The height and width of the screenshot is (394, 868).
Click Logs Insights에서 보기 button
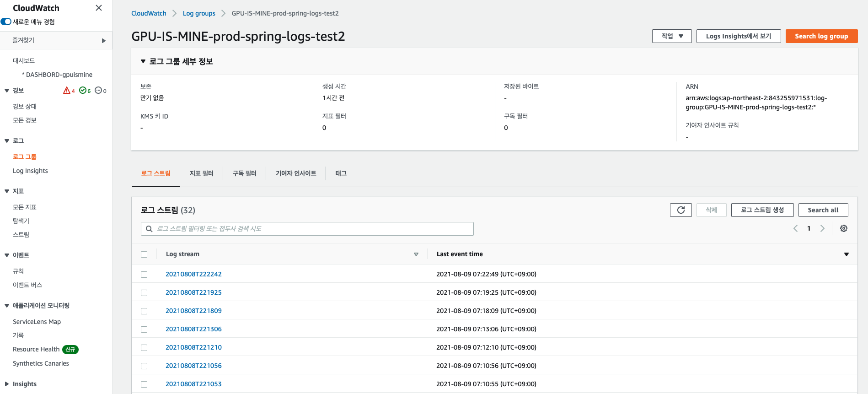[739, 36]
